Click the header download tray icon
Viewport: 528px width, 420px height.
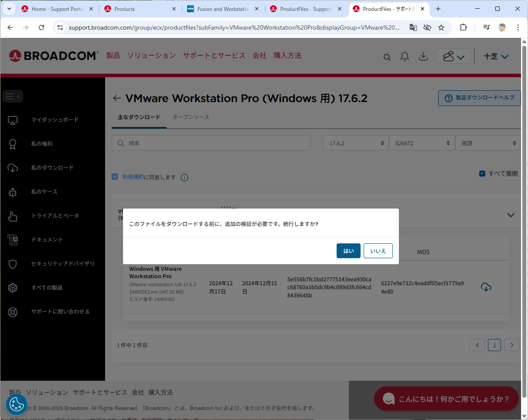[422, 57]
